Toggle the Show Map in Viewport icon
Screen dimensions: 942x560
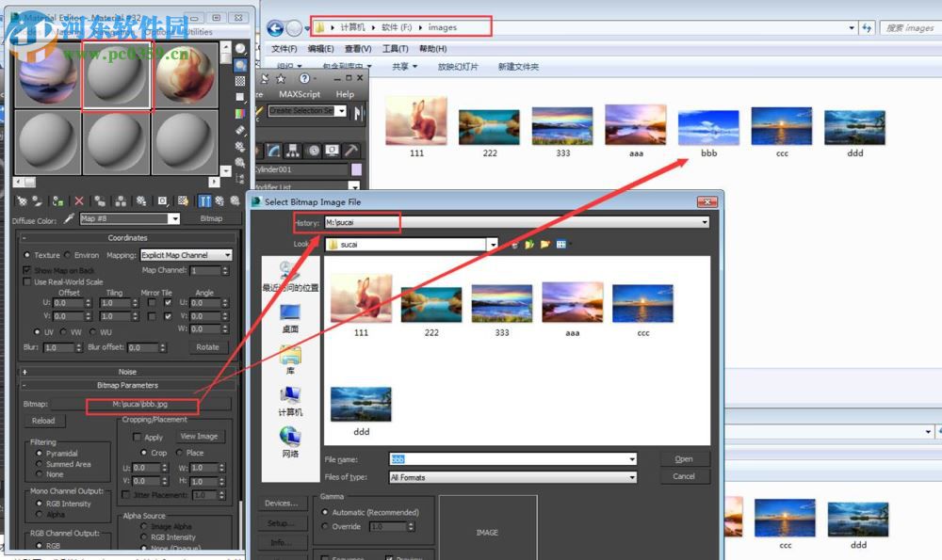click(182, 200)
